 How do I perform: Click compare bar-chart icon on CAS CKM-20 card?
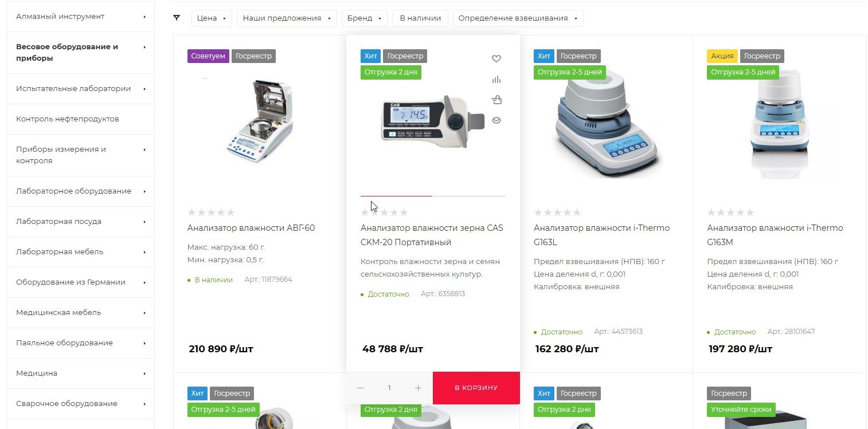click(496, 80)
